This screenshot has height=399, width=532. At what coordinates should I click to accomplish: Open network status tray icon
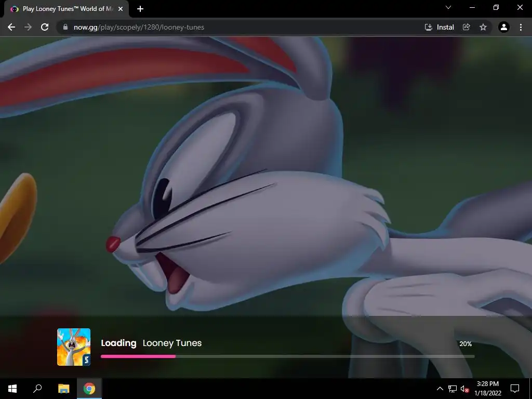453,389
